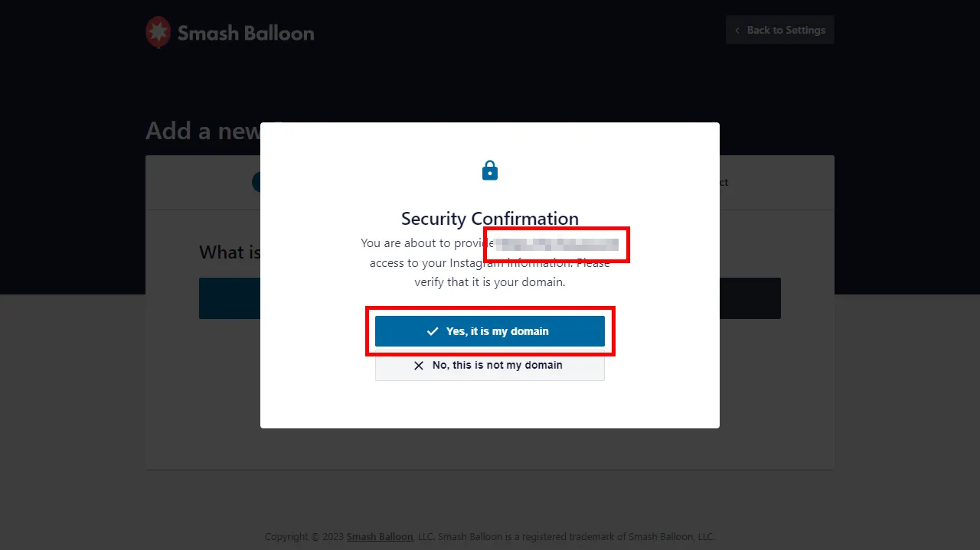The width and height of the screenshot is (980, 550).
Task: Confirm with 'Yes, it is my domain'
Action: (x=490, y=331)
